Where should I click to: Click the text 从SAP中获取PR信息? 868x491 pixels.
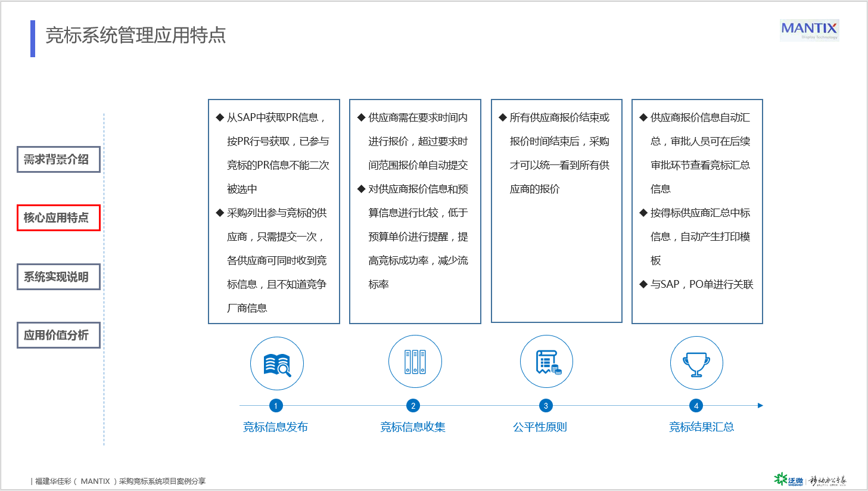pos(273,117)
